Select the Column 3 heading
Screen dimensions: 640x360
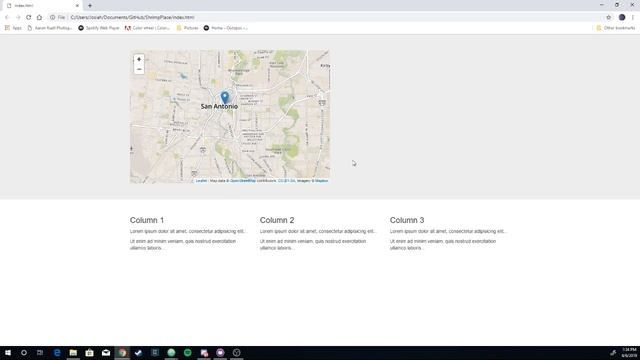407,220
